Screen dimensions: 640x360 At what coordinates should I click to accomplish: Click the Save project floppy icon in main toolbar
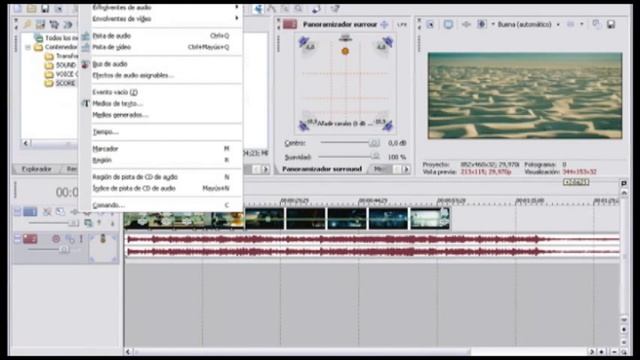point(45,9)
